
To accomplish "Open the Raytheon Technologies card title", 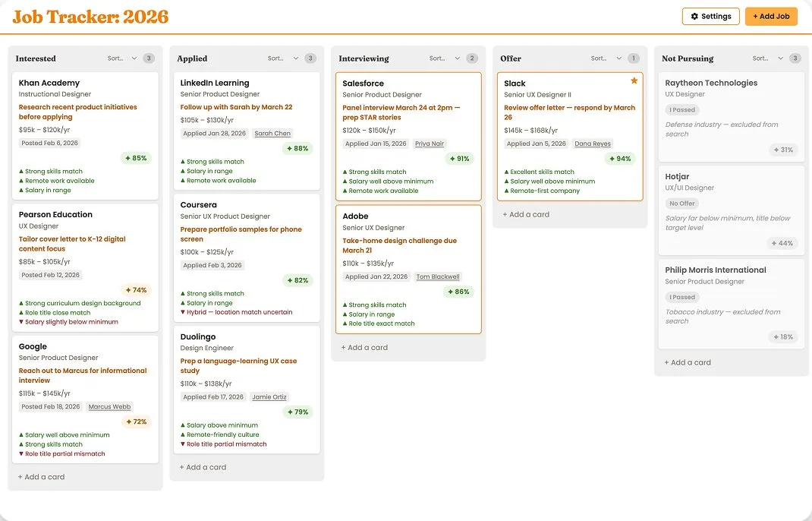I will coord(711,83).
